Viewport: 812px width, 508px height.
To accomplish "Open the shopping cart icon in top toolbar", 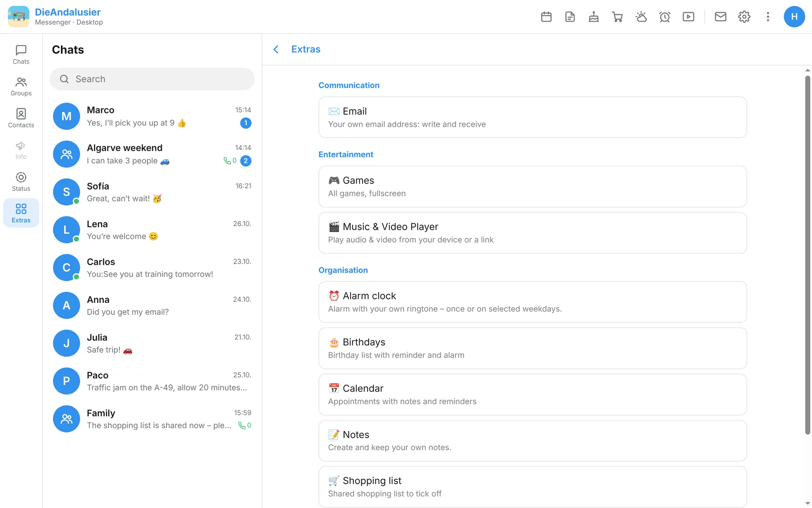I will (x=618, y=17).
